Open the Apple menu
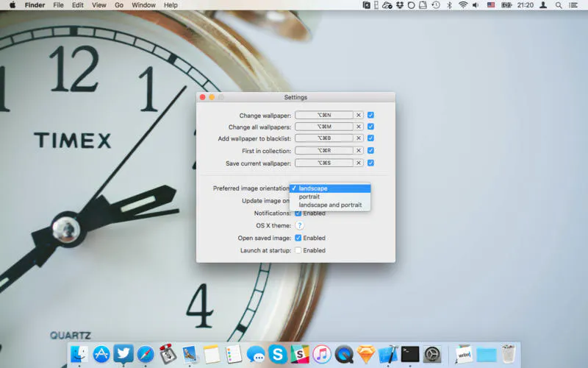Viewport: 588px width, 368px height. point(12,5)
